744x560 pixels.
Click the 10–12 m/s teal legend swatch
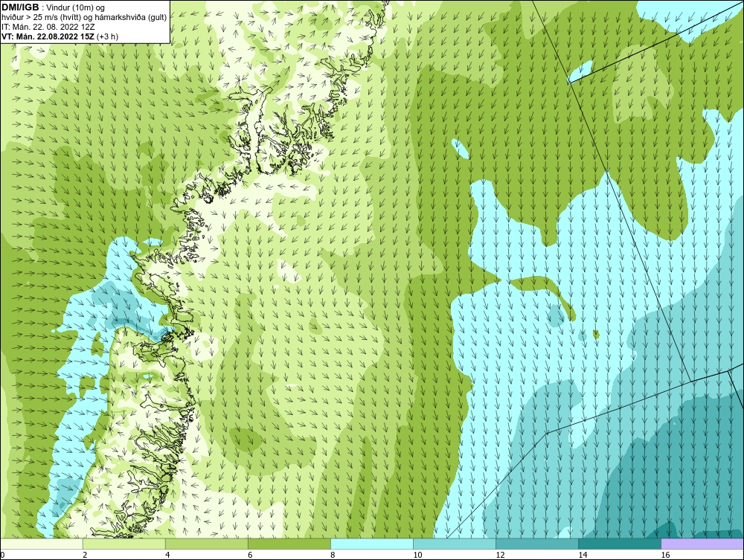pyautogui.click(x=455, y=544)
